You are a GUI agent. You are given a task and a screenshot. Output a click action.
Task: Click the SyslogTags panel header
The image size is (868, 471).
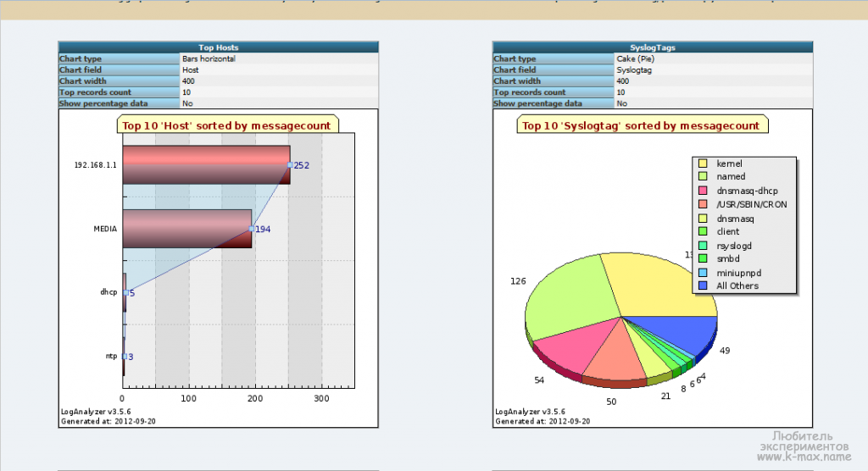[652, 47]
